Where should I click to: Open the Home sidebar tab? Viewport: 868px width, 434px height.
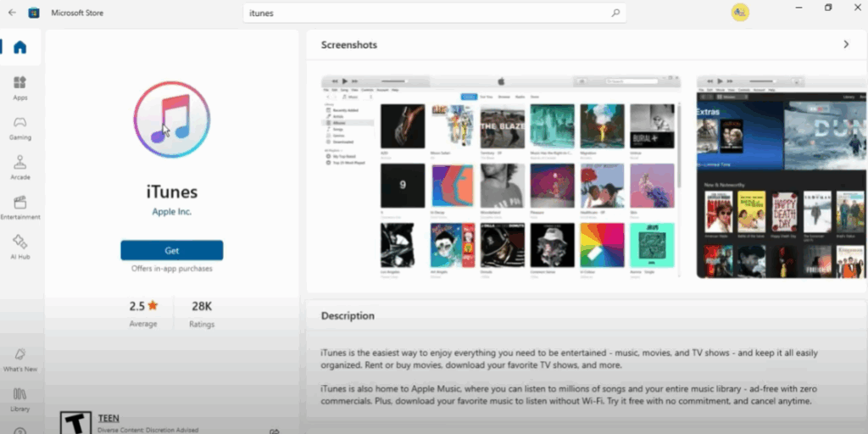(x=20, y=47)
